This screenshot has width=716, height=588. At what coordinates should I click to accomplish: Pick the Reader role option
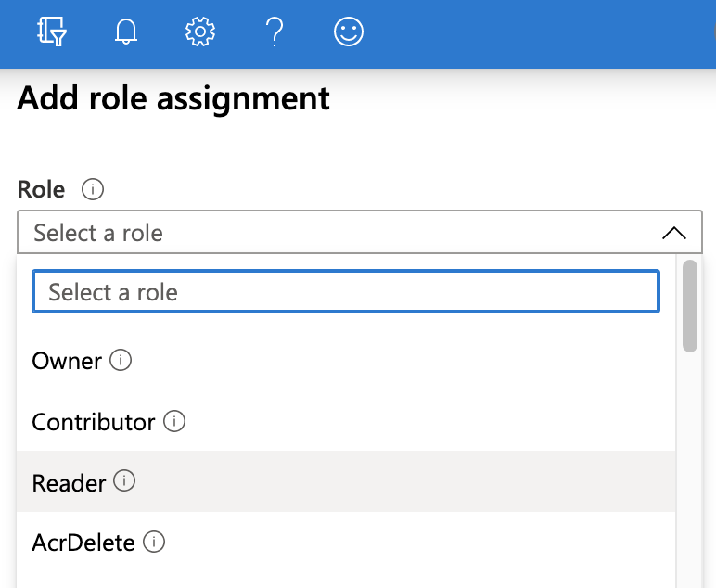69,483
